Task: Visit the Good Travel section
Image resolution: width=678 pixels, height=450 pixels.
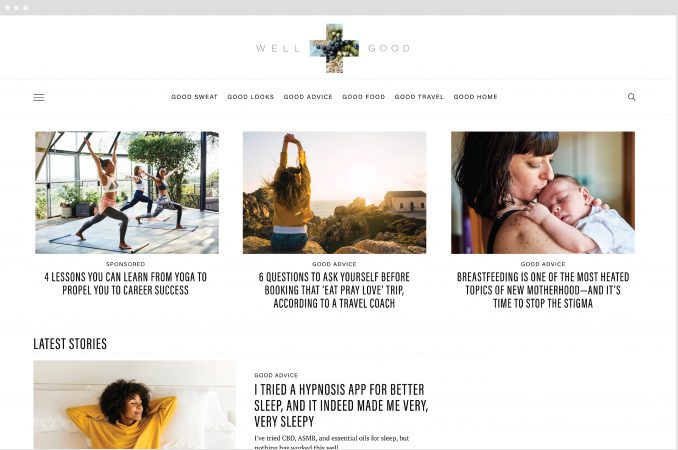Action: 419,97
